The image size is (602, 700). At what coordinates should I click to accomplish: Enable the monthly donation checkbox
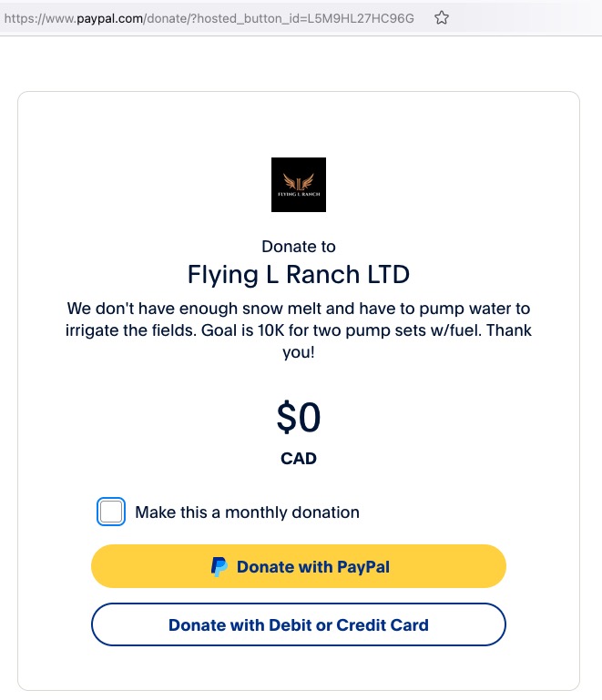pos(111,512)
